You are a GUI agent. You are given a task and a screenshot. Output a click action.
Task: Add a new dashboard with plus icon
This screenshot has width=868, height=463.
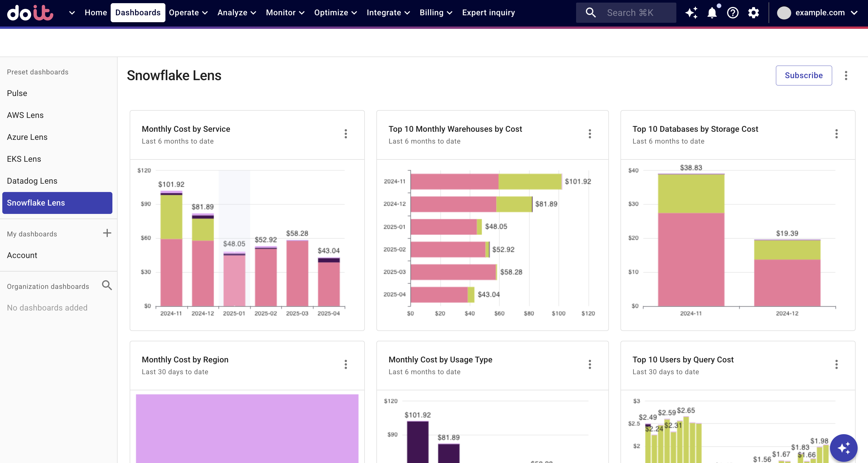coord(107,233)
